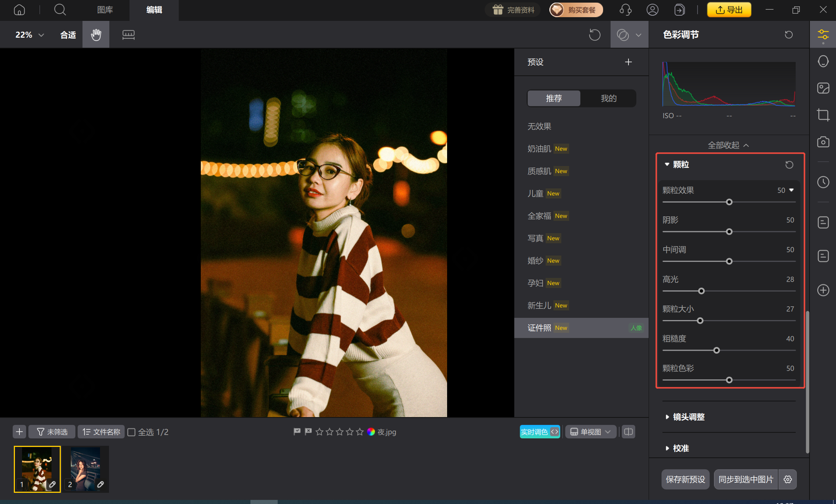Click the 导出 export button
This screenshot has width=836, height=504.
pos(729,10)
